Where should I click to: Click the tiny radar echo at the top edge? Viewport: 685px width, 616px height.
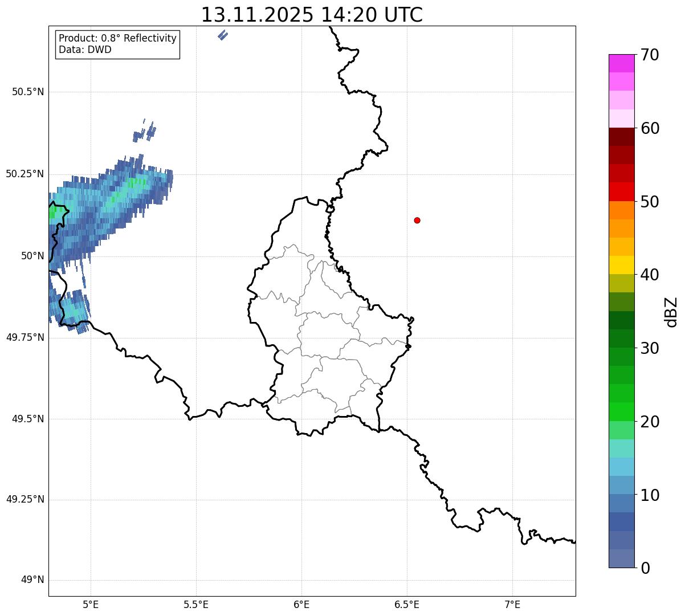pos(223,35)
